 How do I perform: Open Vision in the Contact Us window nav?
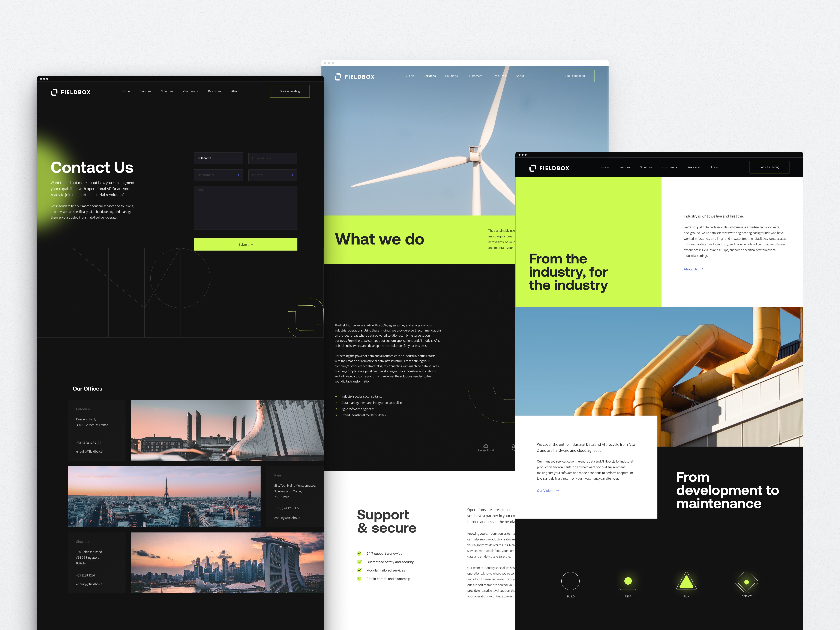tap(126, 91)
